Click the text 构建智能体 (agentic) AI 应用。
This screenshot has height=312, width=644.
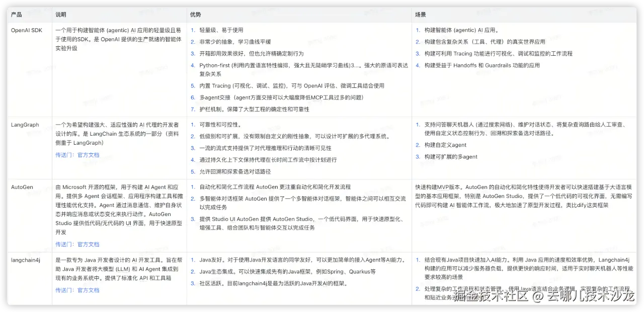click(461, 30)
